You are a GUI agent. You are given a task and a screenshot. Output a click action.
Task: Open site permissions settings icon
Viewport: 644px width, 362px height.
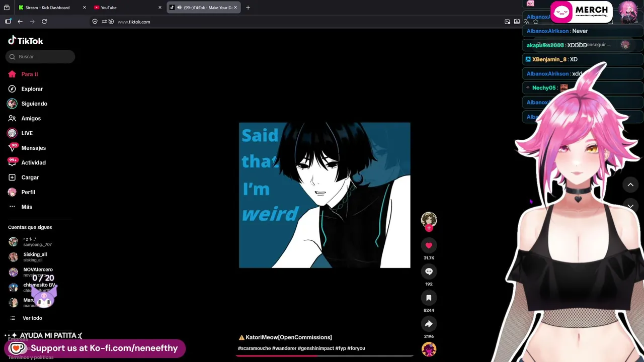[x=104, y=22]
